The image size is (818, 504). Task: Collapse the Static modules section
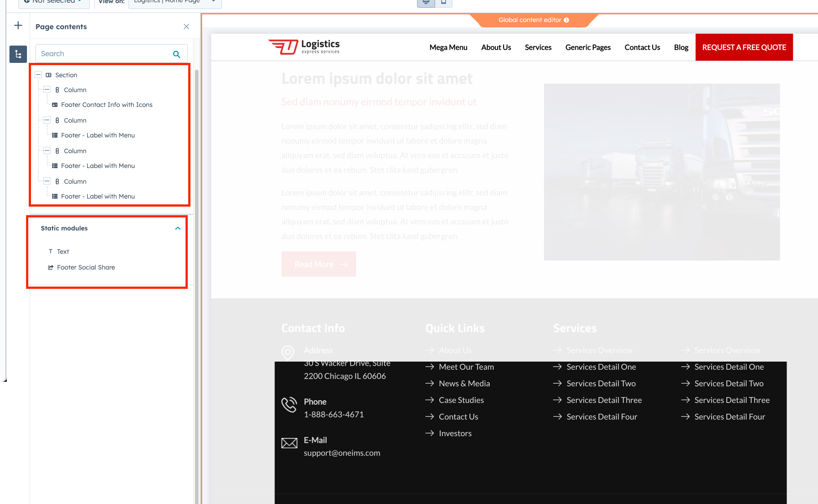pos(178,228)
